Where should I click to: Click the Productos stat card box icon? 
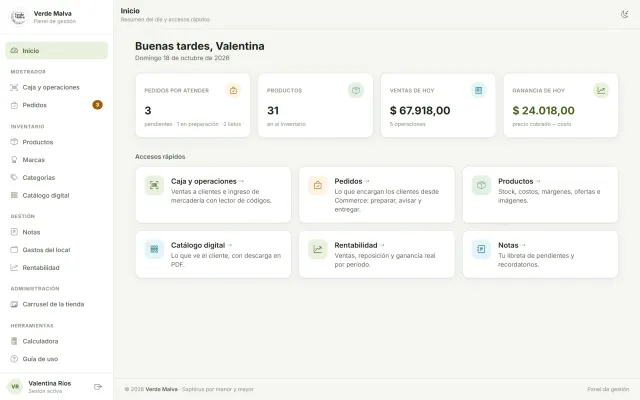coord(356,90)
